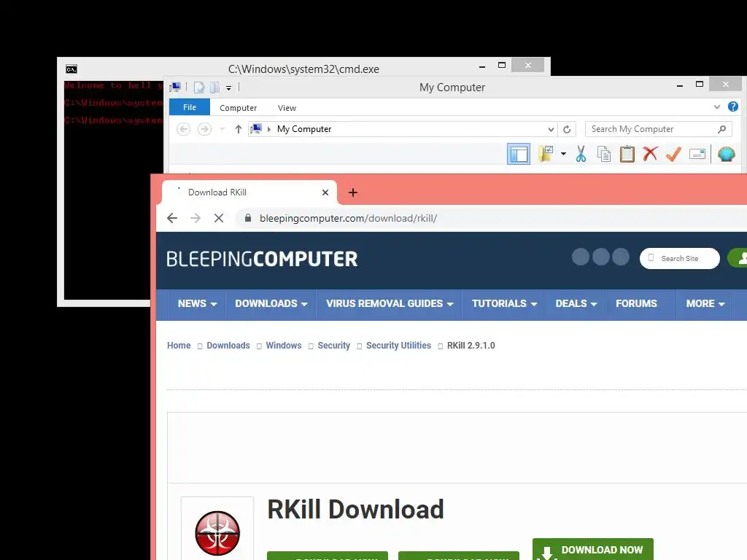Click the Cut scissors toolbar icon

coord(581,154)
